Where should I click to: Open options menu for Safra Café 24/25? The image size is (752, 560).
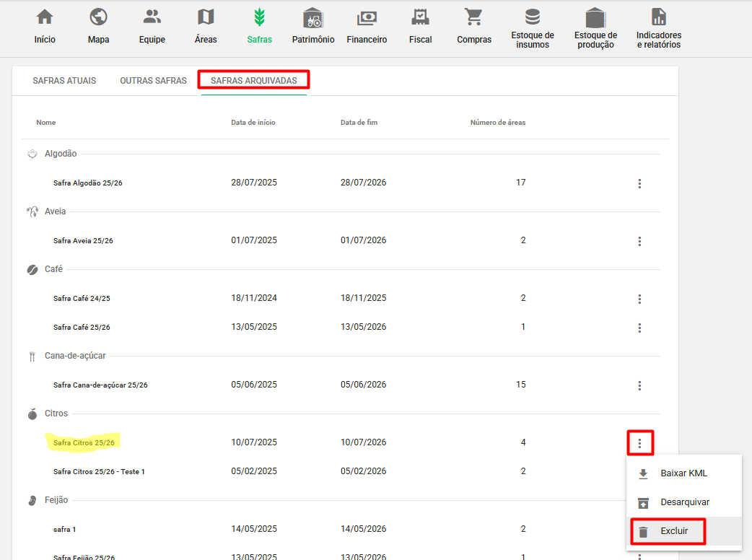tap(639, 299)
